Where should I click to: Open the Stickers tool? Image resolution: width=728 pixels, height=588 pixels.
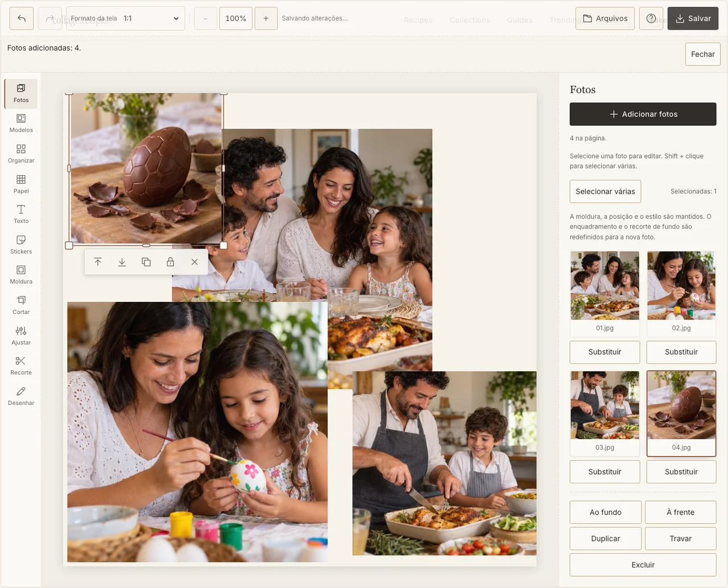coord(21,245)
